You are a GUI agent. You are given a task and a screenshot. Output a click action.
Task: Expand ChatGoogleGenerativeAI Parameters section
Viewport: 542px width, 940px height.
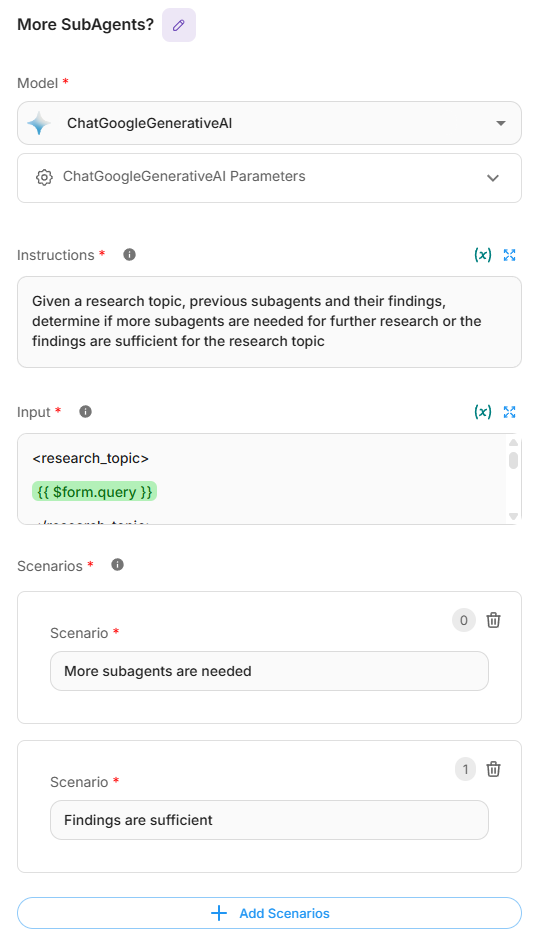(x=269, y=178)
